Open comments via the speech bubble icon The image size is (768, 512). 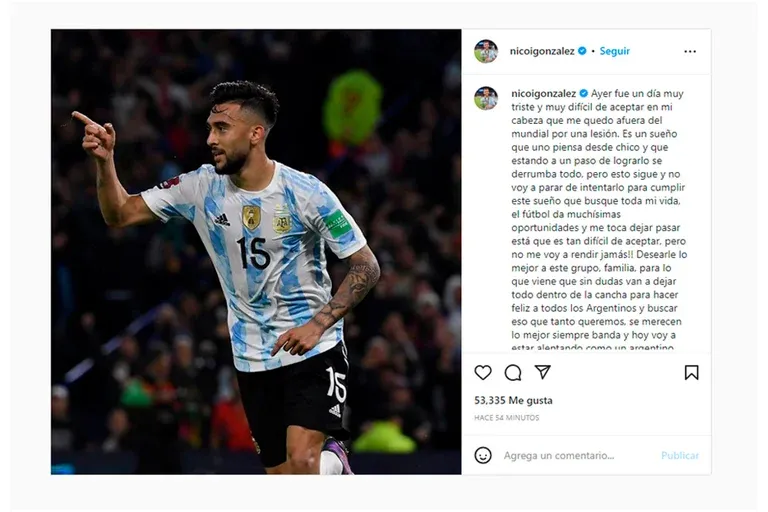pyautogui.click(x=513, y=372)
